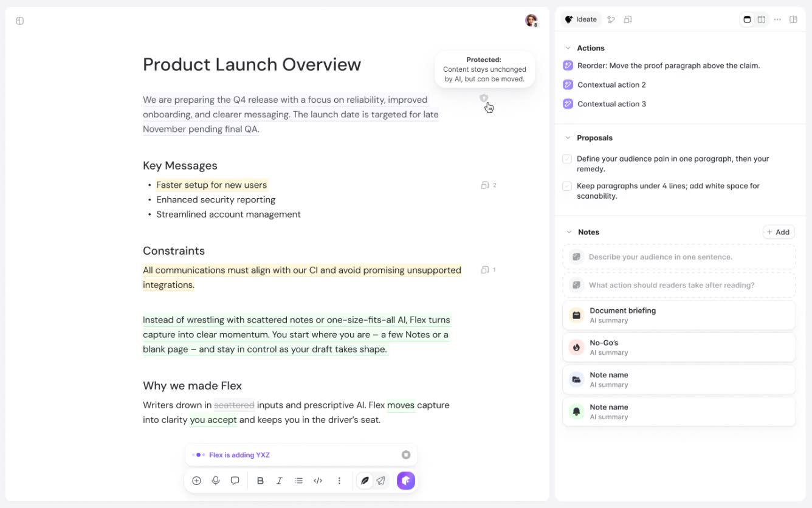The width and height of the screenshot is (812, 508).
Task: Collapse the Notes section
Action: pos(569,232)
